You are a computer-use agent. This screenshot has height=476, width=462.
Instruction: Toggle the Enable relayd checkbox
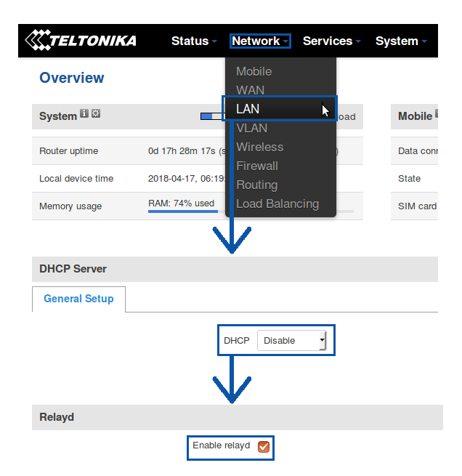264,447
